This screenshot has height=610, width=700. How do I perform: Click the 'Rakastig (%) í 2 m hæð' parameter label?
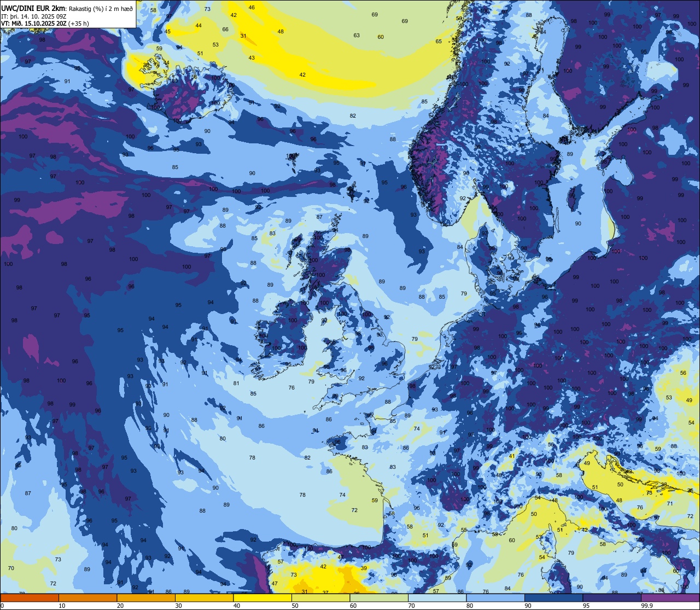(101, 8)
